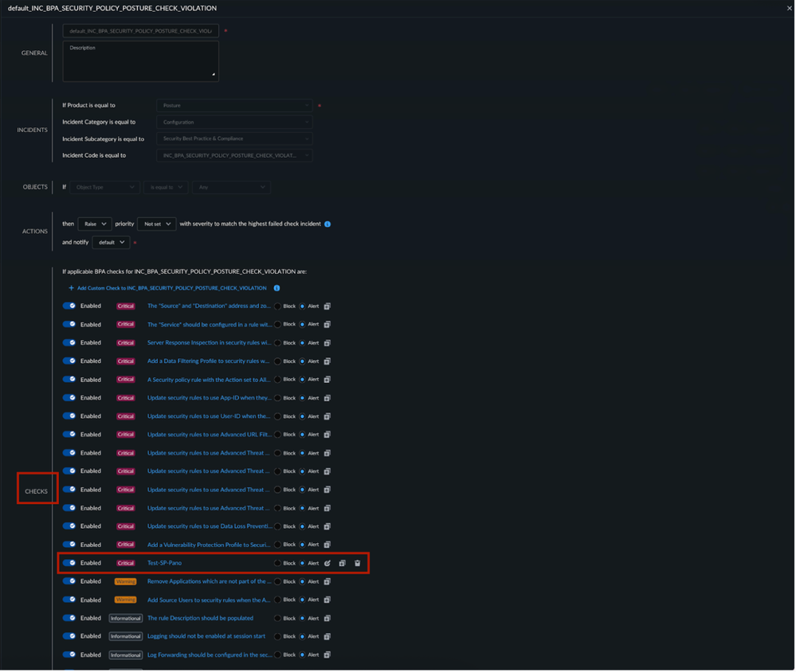This screenshot has height=672, width=796.
Task: Open Update security rules to use User-ID link
Action: [209, 416]
